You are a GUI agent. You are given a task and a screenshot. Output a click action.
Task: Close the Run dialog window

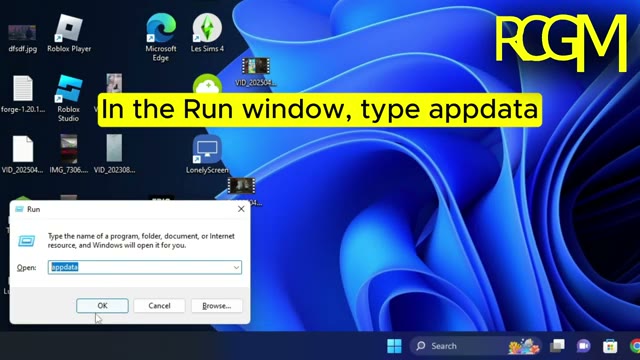(x=241, y=209)
